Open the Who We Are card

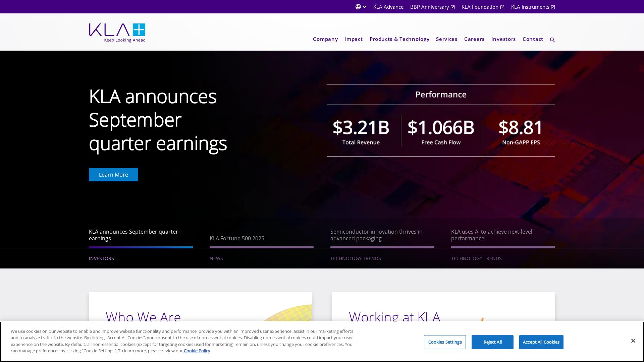point(200,307)
